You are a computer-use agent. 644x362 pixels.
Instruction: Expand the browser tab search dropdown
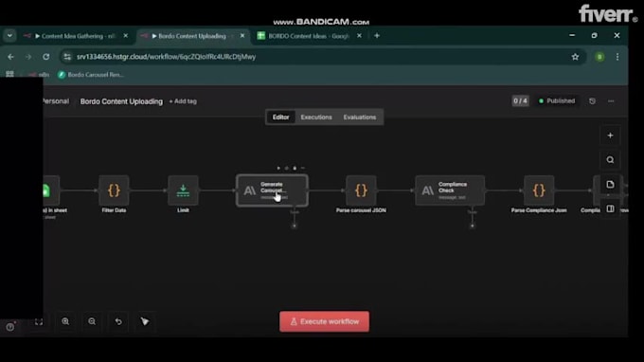pos(9,36)
